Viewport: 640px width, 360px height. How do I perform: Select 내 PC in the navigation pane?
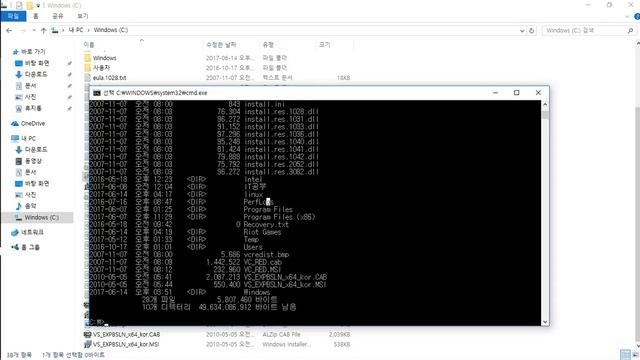(24, 138)
